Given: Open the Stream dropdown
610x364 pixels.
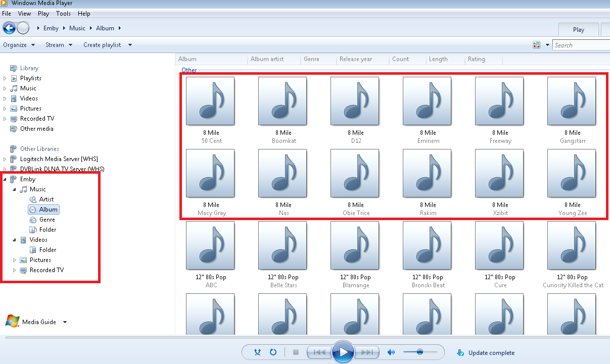Looking at the screenshot, I should (59, 45).
